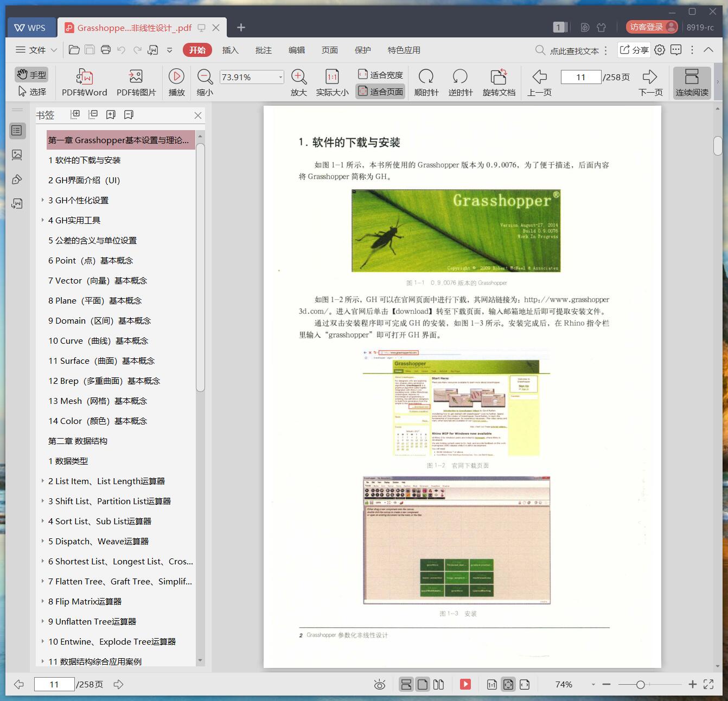Viewport: 728px width, 701px height.
Task: Open the Rotate Document tool (旋转文档)
Action: click(x=499, y=83)
